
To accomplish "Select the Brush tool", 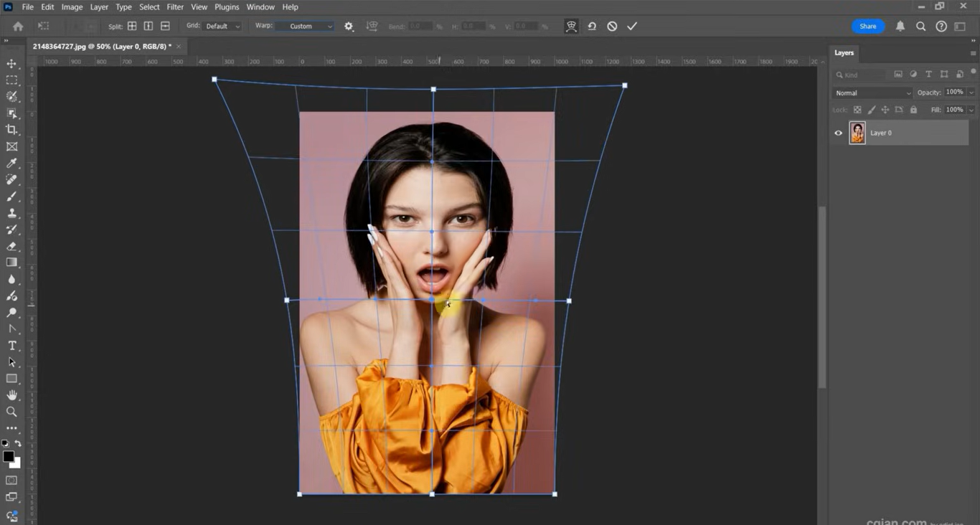I will click(11, 197).
